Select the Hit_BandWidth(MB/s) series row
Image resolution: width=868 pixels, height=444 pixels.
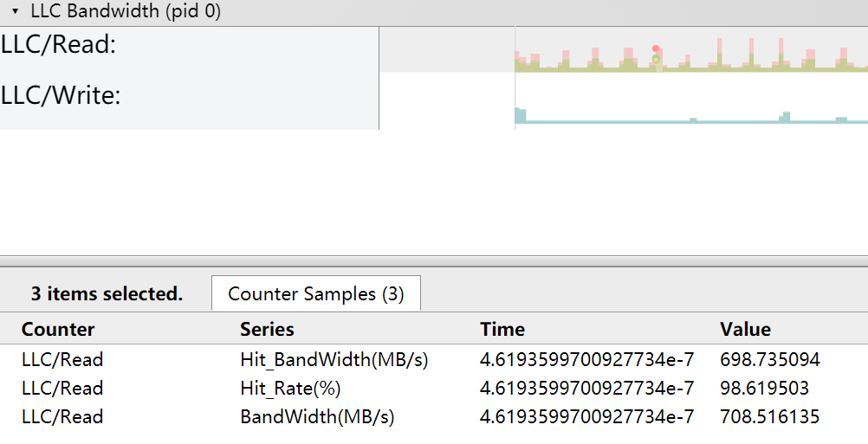[334, 359]
